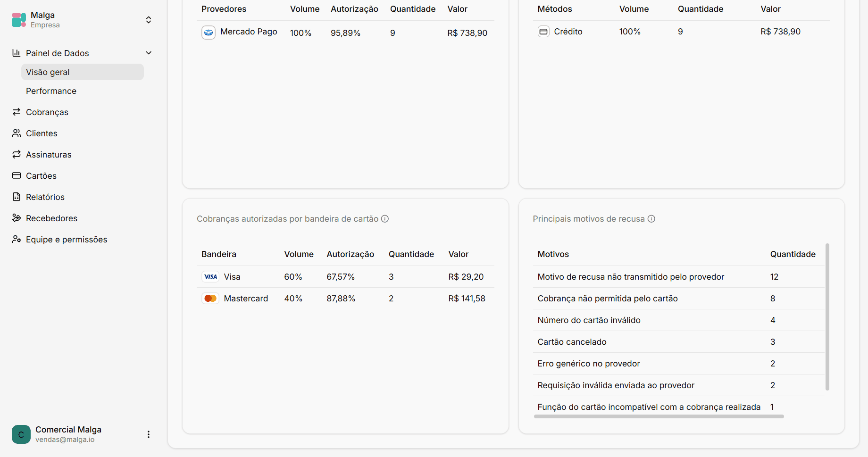Select the Visão geral menu item
Viewport: 868px width, 457px height.
(82, 72)
